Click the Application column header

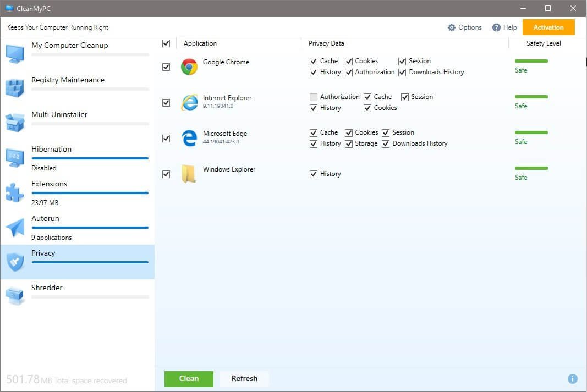[x=200, y=43]
